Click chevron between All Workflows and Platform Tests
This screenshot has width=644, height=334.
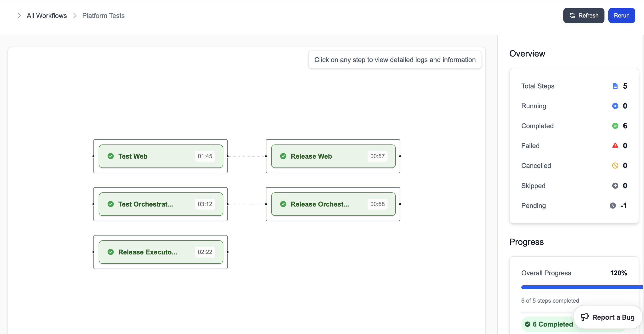[x=75, y=16]
